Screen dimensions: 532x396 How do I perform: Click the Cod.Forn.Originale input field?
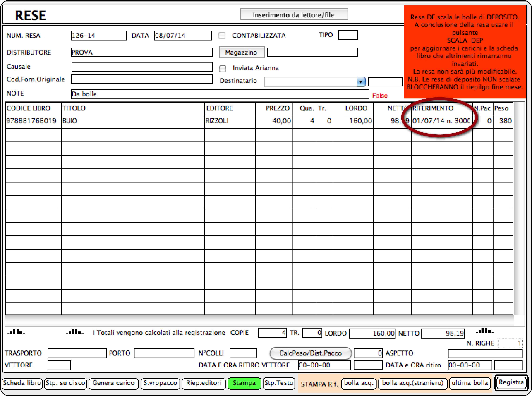click(x=142, y=79)
